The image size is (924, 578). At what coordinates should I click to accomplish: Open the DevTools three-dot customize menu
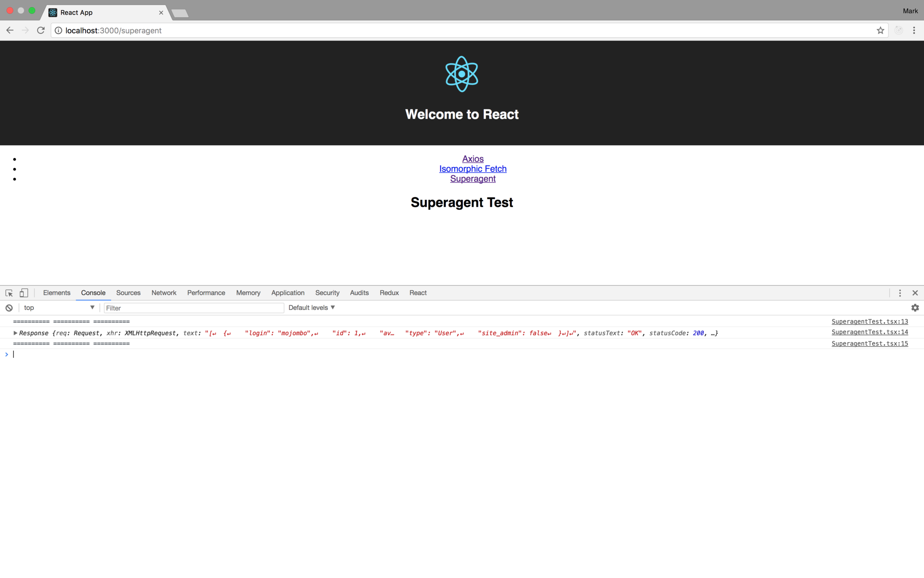point(900,293)
